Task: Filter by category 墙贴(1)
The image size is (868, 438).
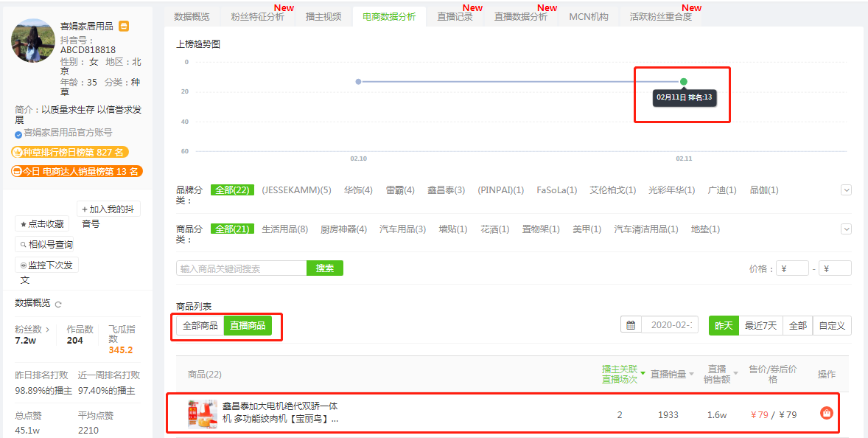Action: tap(453, 229)
